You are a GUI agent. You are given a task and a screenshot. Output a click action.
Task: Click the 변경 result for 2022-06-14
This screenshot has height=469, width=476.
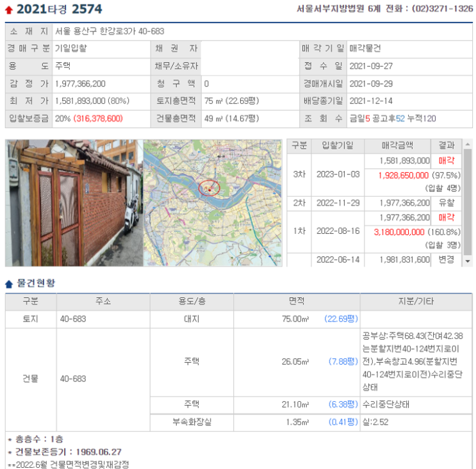(447, 259)
